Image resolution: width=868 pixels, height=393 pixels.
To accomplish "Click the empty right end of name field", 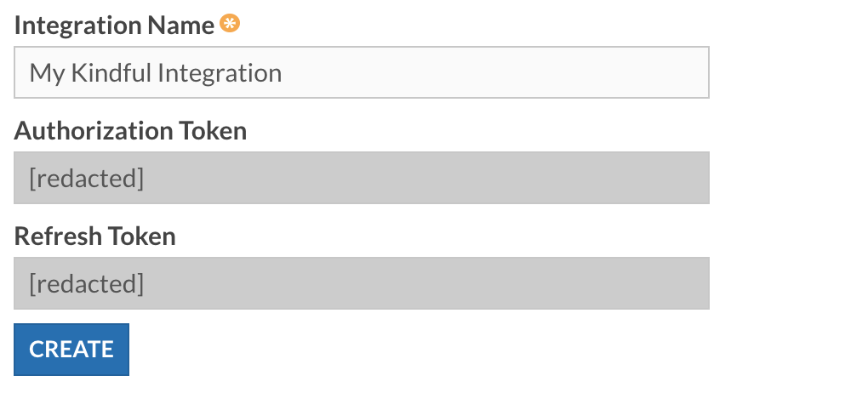I will 664,72.
